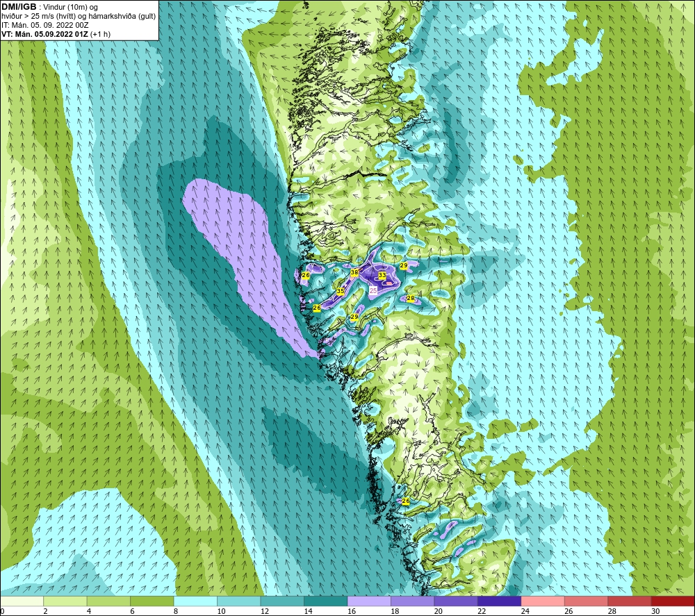Pick the 16–18 m/s lavender swatch
Viewport: 695px width, 616px height.
[x=369, y=601]
